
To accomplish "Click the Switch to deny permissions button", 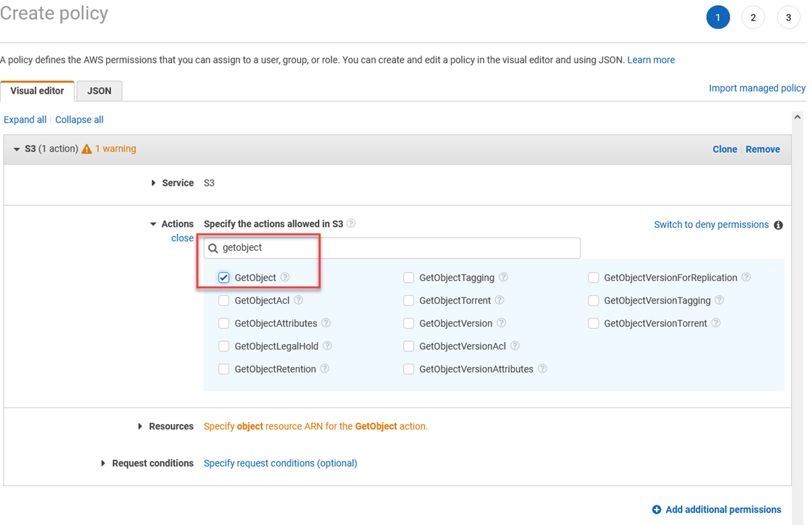I will click(x=706, y=224).
